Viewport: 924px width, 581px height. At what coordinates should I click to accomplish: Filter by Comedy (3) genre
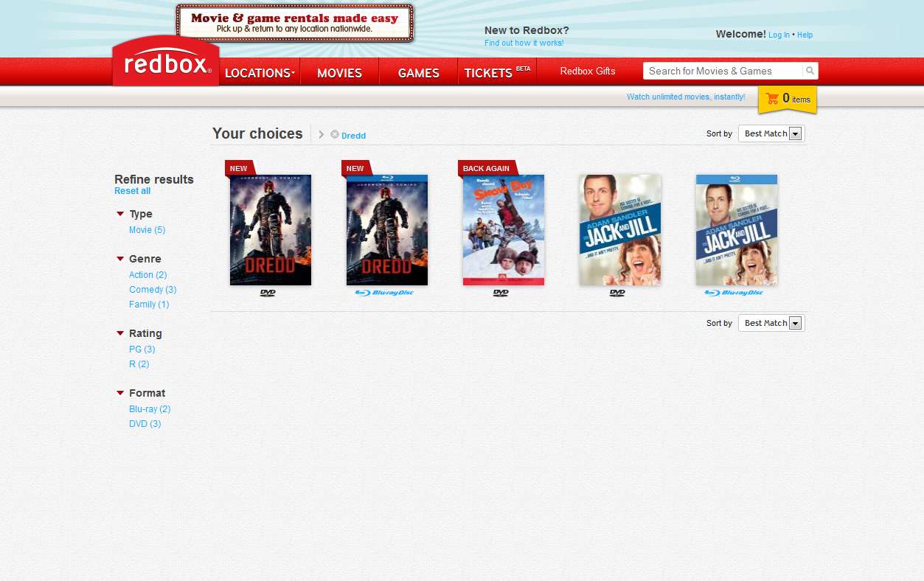(x=153, y=290)
